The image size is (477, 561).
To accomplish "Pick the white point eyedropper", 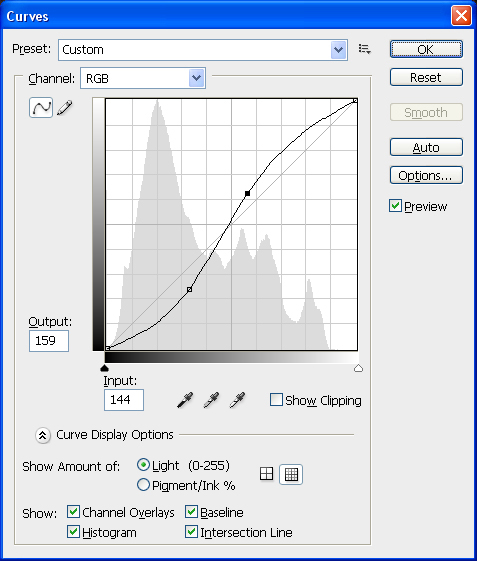I will [237, 400].
